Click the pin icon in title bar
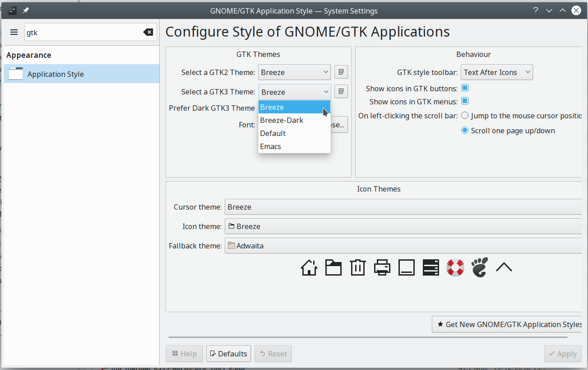This screenshot has width=588, height=370. pos(26,10)
